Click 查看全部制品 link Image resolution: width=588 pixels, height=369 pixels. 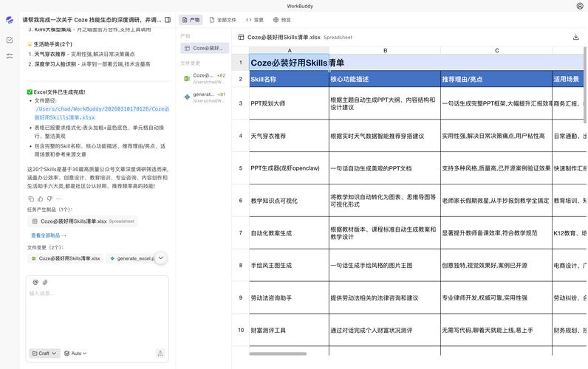pyautogui.click(x=48, y=235)
